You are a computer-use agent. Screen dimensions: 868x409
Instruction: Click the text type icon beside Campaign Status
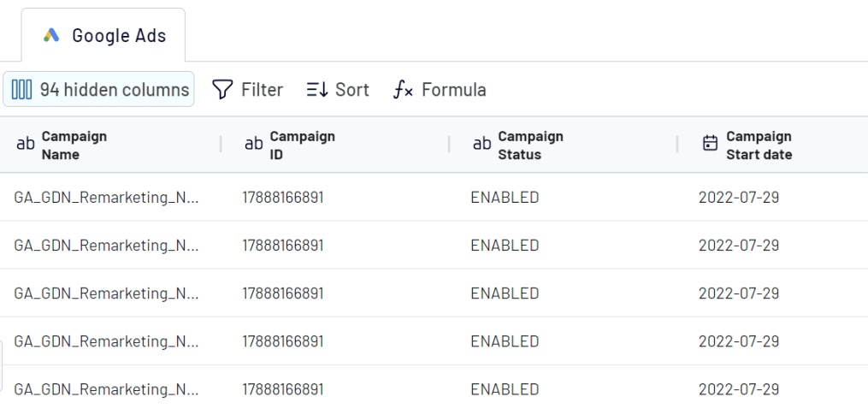point(481,145)
